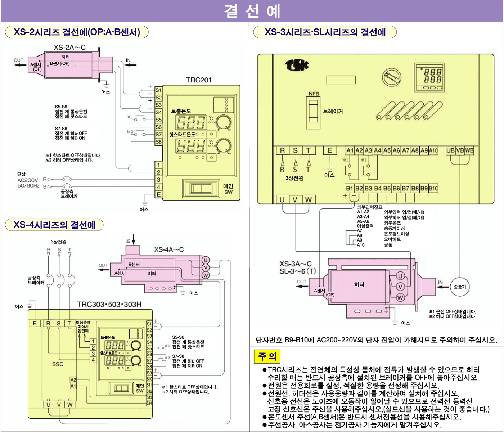The height and width of the screenshot is (432, 504).
Task: Click the S1 terminal on TRC201
Action: point(158,90)
